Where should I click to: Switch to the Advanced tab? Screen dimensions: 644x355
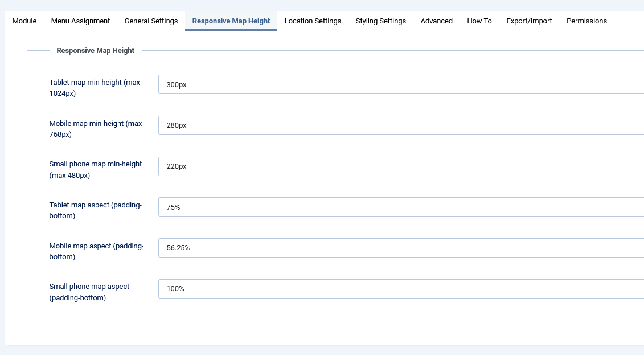coord(436,21)
